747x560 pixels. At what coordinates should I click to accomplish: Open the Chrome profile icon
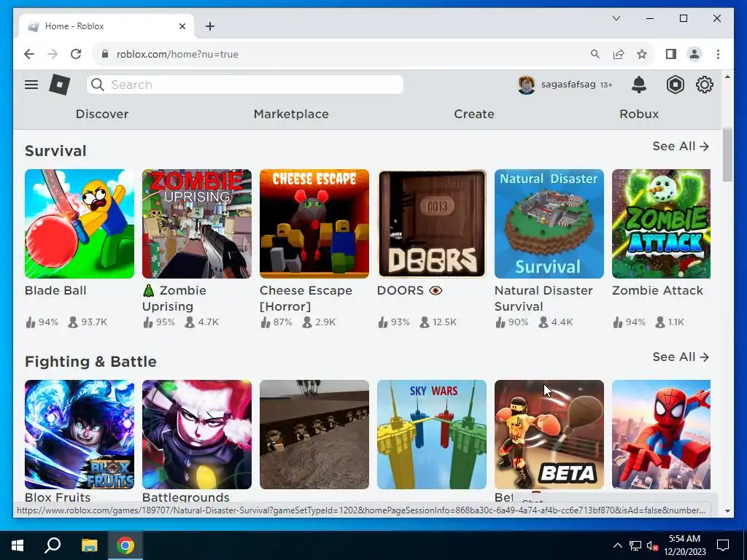point(694,54)
